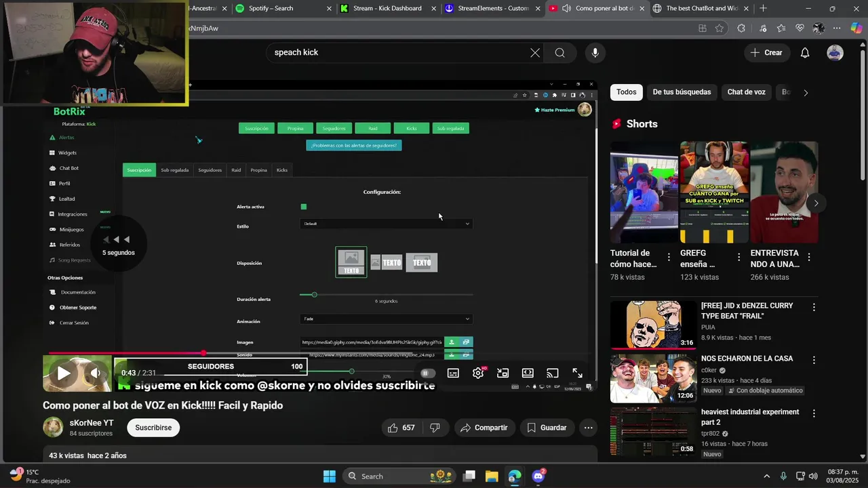Open Discord from taskbar
This screenshot has width=868, height=488.
(538, 476)
